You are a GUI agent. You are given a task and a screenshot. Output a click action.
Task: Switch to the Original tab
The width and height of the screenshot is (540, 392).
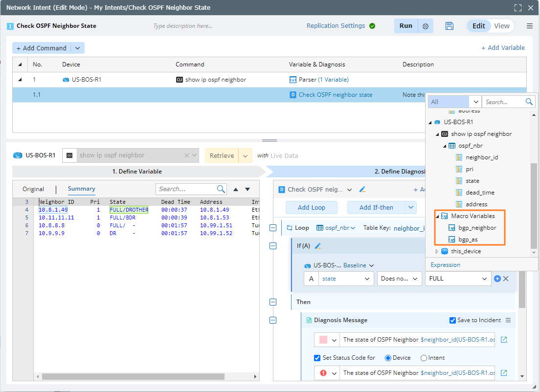click(33, 189)
